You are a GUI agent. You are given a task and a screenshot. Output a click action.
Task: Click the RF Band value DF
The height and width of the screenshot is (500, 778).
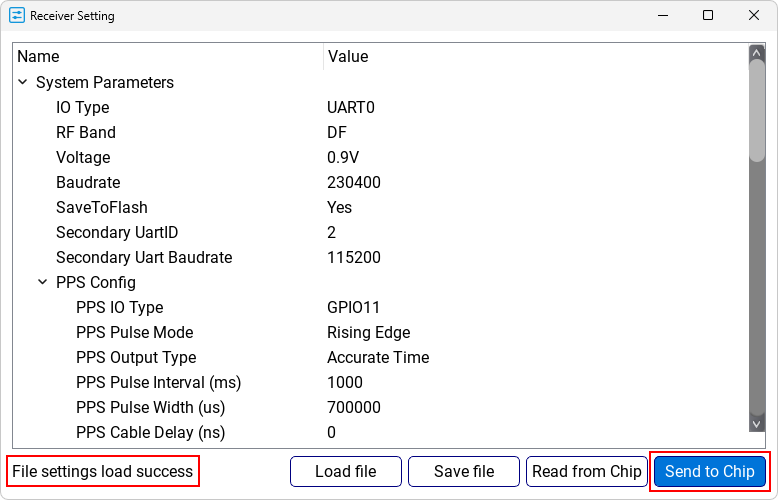point(337,133)
